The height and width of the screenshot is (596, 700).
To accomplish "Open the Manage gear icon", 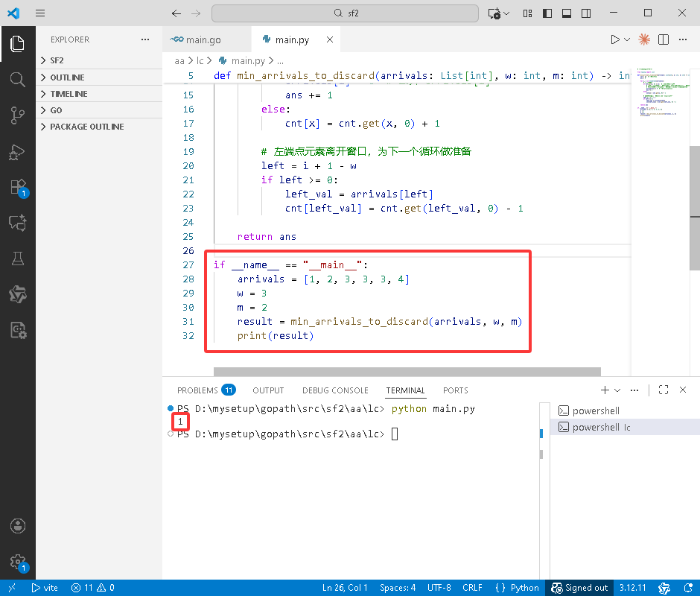I will click(19, 562).
